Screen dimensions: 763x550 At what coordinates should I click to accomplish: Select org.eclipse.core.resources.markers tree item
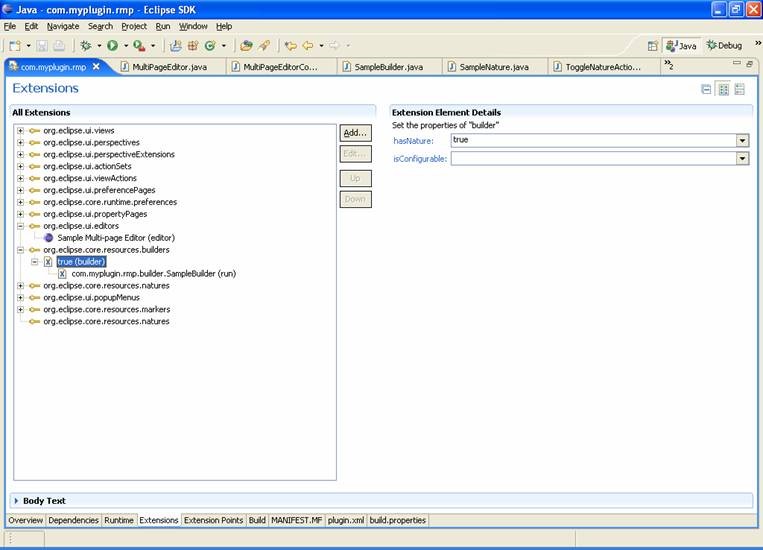pyautogui.click(x=107, y=310)
